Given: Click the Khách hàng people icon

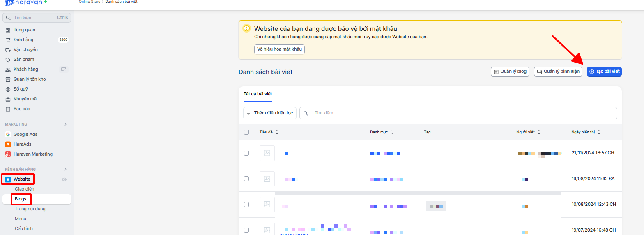Looking at the screenshot, I should point(8,70).
